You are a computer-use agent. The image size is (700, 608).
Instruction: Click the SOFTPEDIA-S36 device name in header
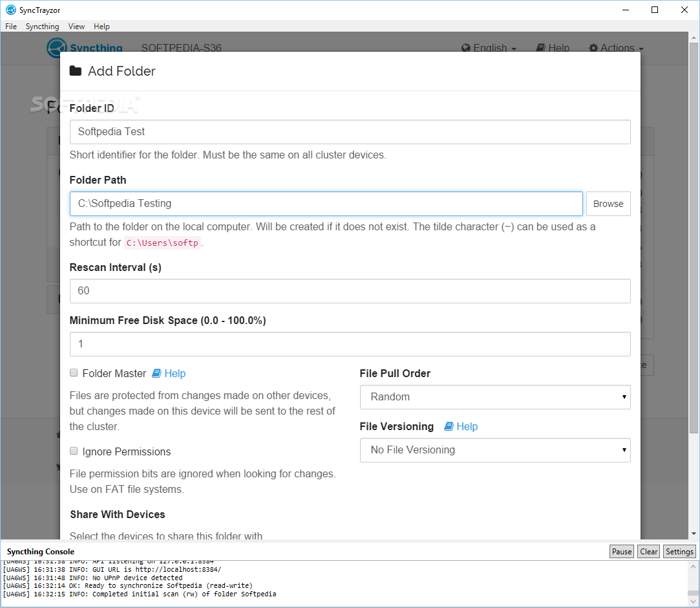click(181, 48)
